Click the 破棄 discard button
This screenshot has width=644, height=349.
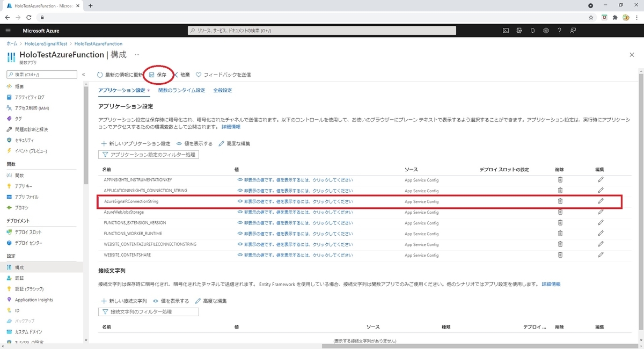[181, 75]
